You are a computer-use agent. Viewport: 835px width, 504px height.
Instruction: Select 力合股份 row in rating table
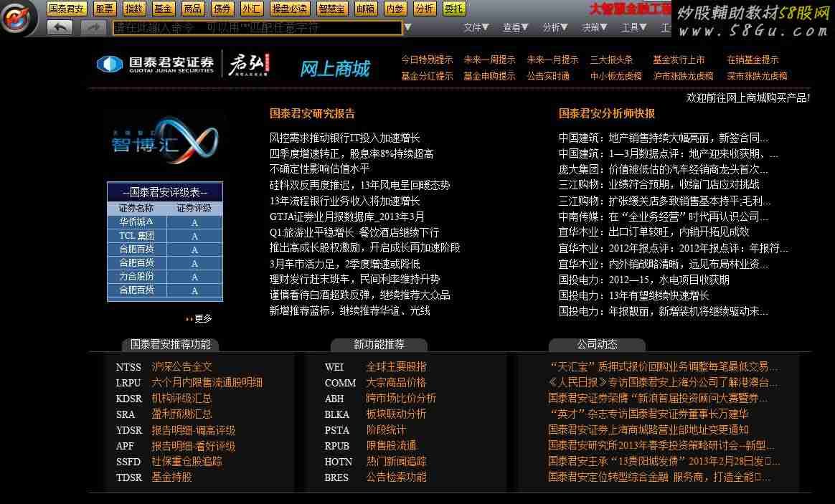point(165,276)
